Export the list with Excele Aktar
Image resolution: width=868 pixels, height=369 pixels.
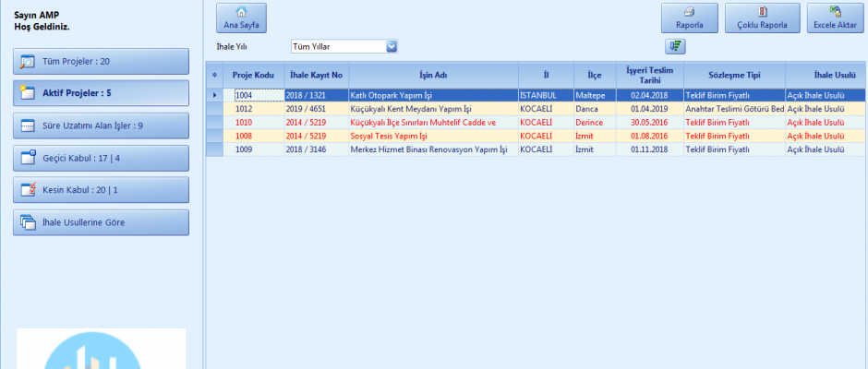pyautogui.click(x=835, y=18)
